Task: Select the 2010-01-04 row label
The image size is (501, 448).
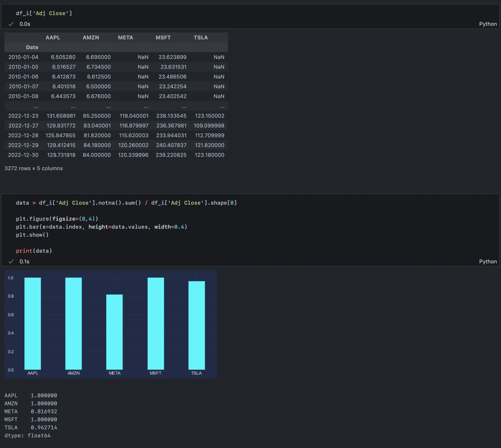Action: (x=23, y=57)
